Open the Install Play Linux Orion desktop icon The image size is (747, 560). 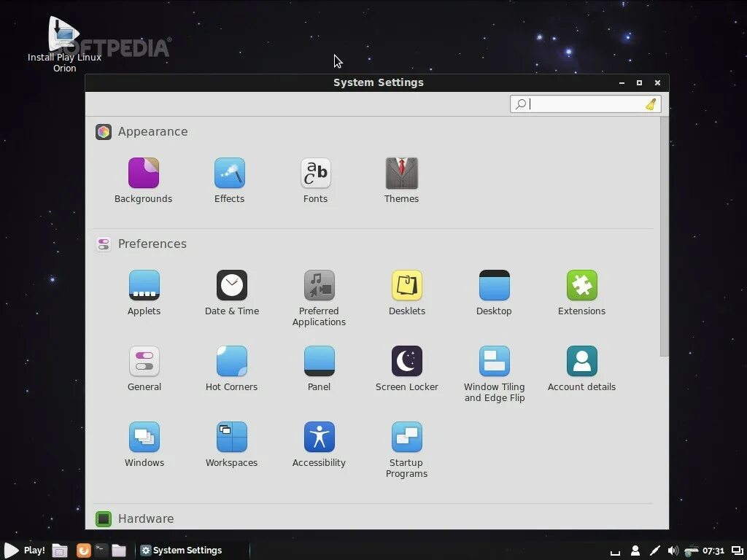[x=64, y=44]
